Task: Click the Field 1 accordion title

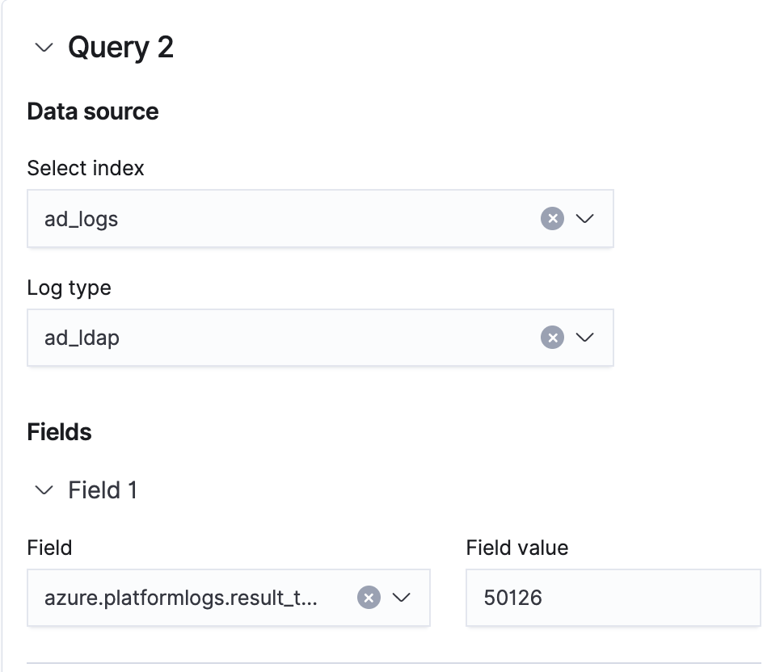Action: (x=103, y=490)
